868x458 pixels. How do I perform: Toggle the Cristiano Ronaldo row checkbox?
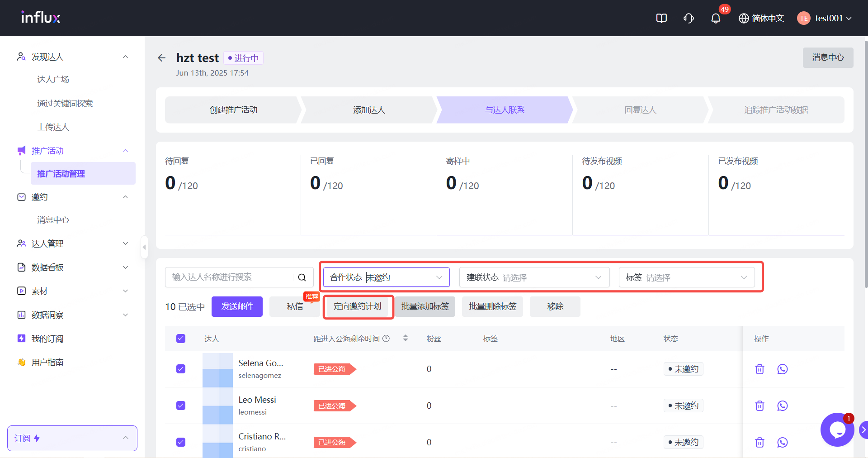[x=181, y=442]
